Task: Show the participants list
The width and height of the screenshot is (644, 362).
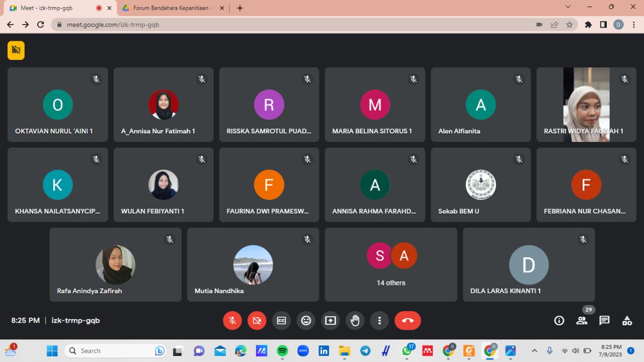Action: tap(582, 321)
